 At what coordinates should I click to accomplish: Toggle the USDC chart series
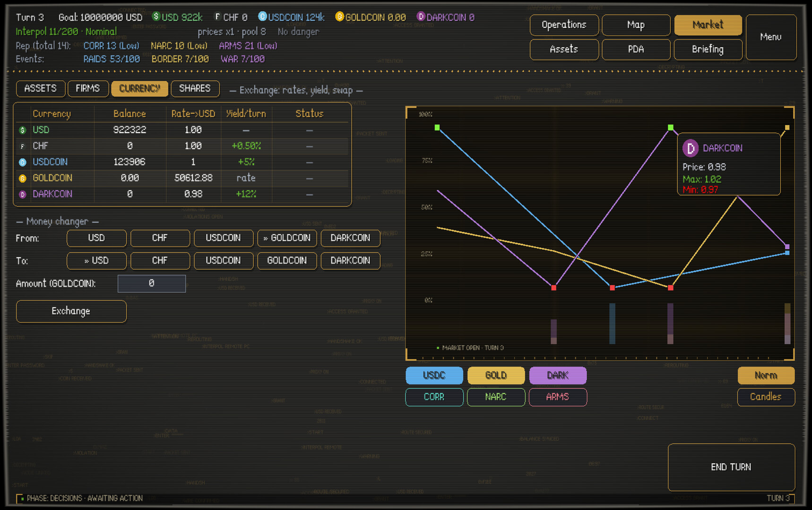[x=434, y=375]
